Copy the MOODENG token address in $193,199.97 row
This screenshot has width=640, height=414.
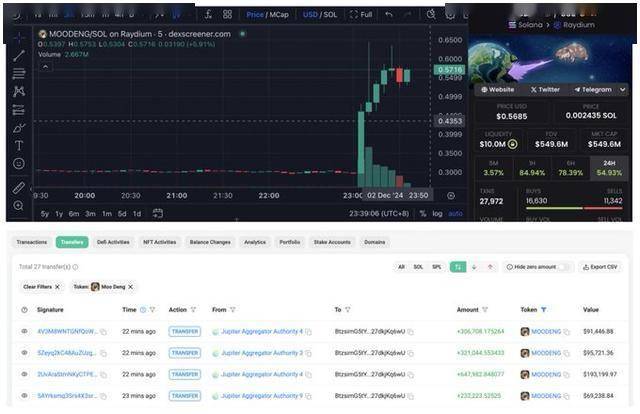click(567, 374)
